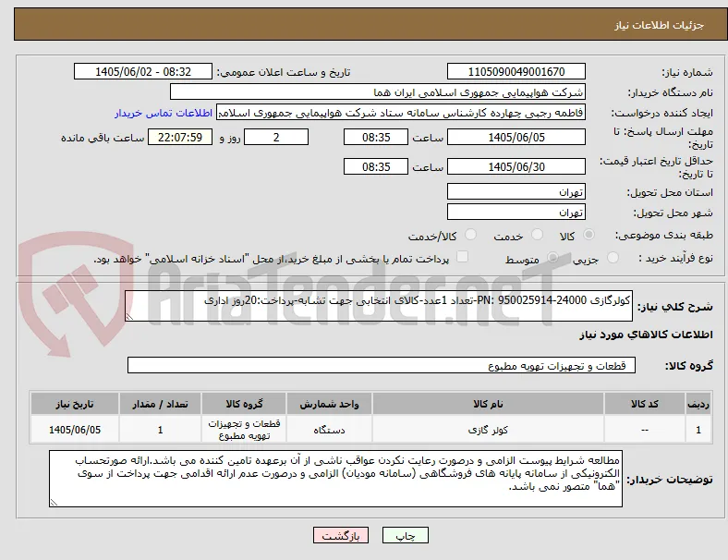Select the متوسط purchase type radio

click(x=552, y=257)
